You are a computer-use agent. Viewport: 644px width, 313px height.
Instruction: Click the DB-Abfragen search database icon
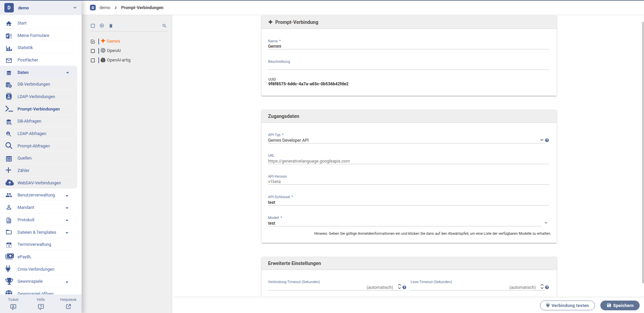pyautogui.click(x=9, y=122)
